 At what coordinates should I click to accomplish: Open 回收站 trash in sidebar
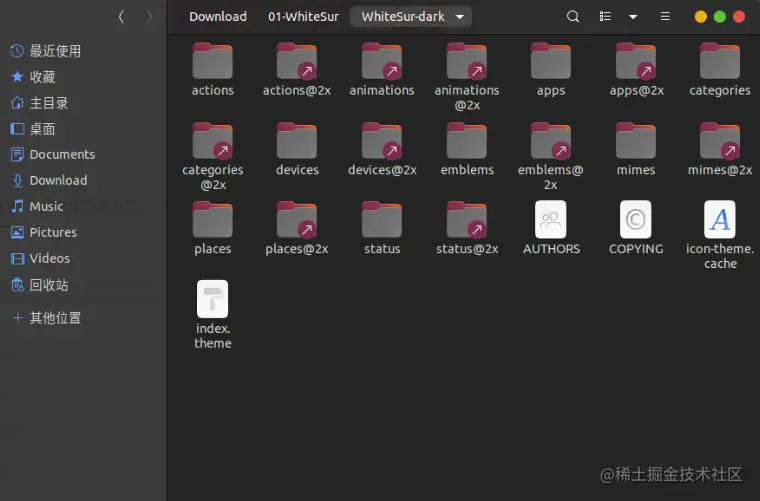click(x=39, y=284)
